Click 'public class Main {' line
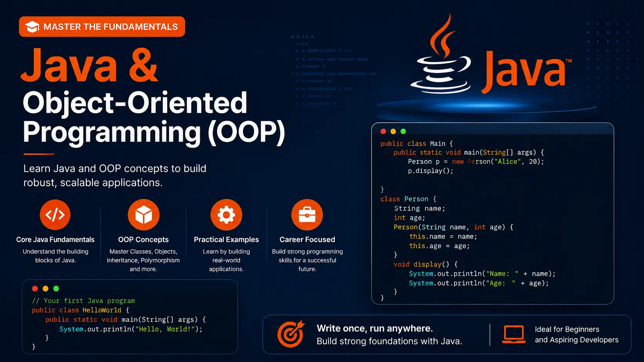This screenshot has height=362, width=644. pos(417,143)
